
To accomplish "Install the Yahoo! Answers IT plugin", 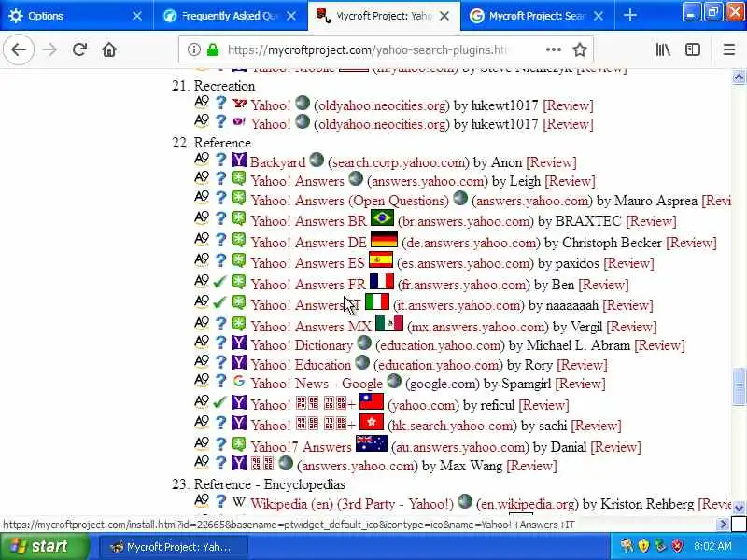I will [x=306, y=305].
